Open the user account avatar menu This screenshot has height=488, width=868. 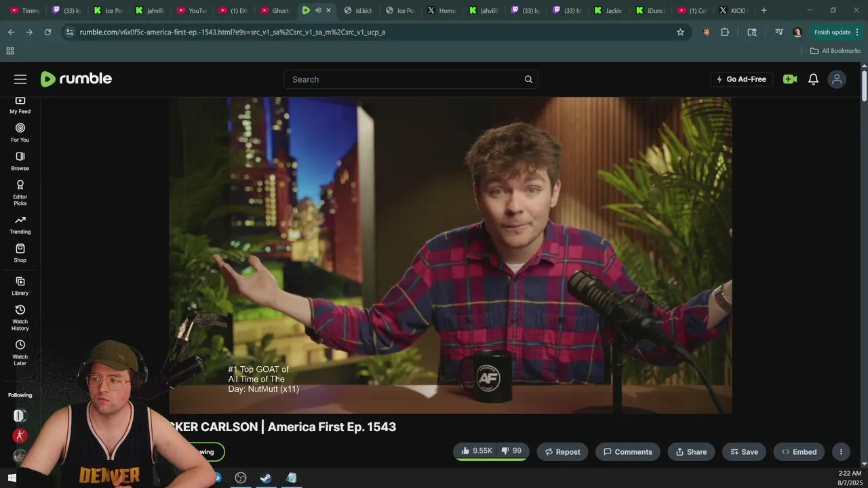pyautogui.click(x=837, y=79)
